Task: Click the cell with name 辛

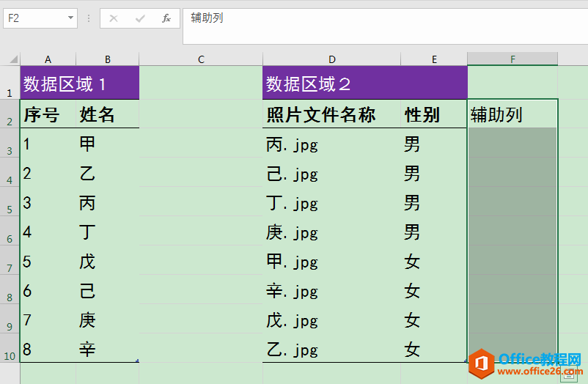Action: [108, 347]
